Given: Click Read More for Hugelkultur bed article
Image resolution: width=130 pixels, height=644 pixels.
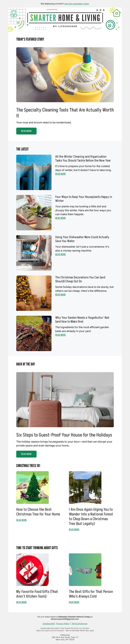Looking at the screenshot, I should click(x=60, y=335).
